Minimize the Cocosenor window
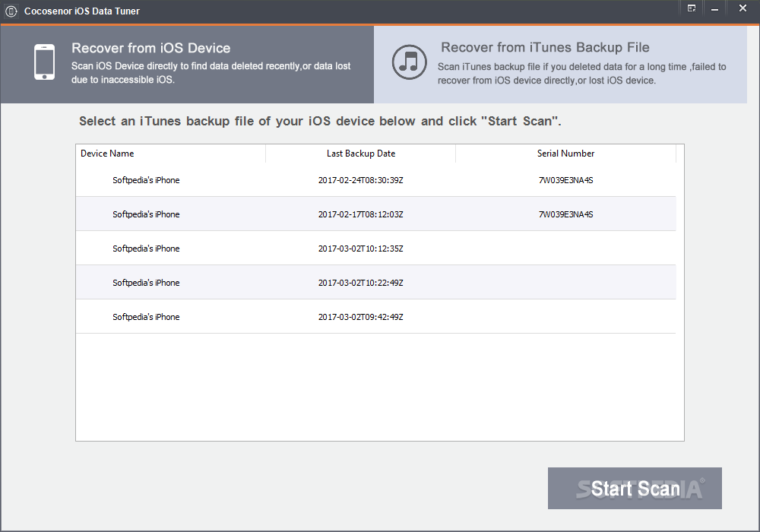Screen dimensions: 760x532 (x=714, y=9)
